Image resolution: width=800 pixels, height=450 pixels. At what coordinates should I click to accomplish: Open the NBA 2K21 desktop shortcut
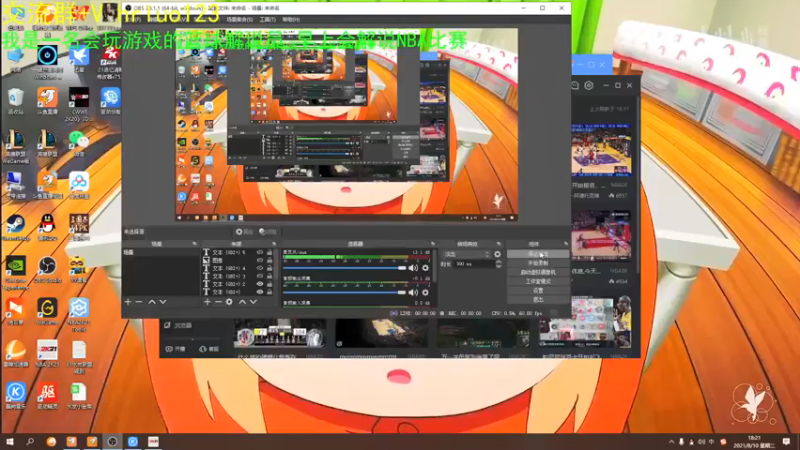click(x=47, y=354)
